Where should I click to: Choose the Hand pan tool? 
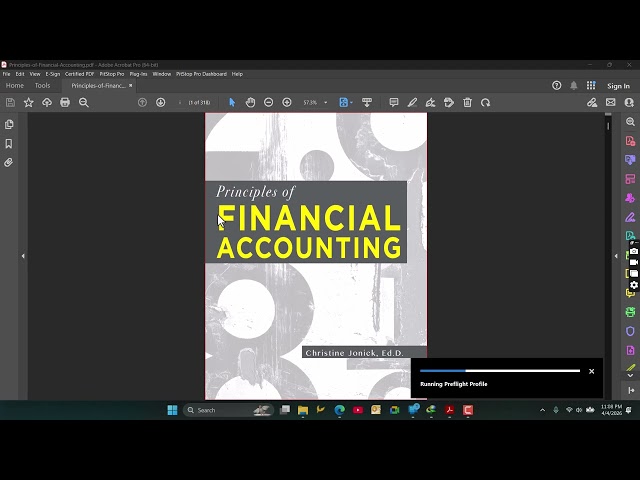click(x=250, y=102)
